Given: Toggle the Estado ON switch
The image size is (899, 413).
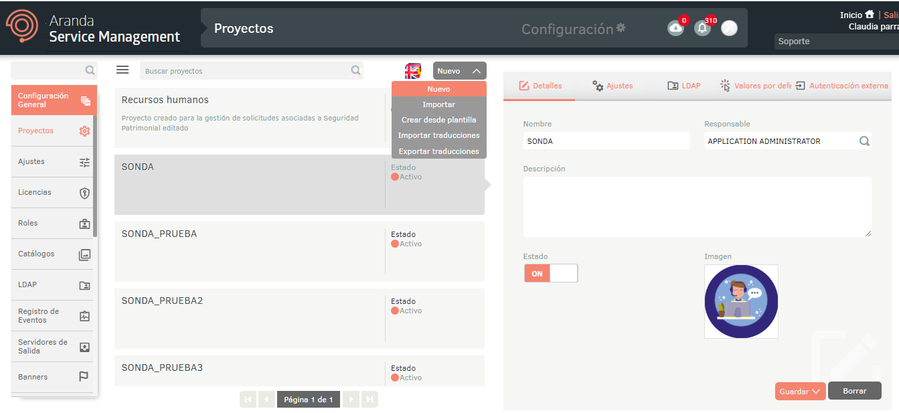Looking at the screenshot, I should 550,273.
